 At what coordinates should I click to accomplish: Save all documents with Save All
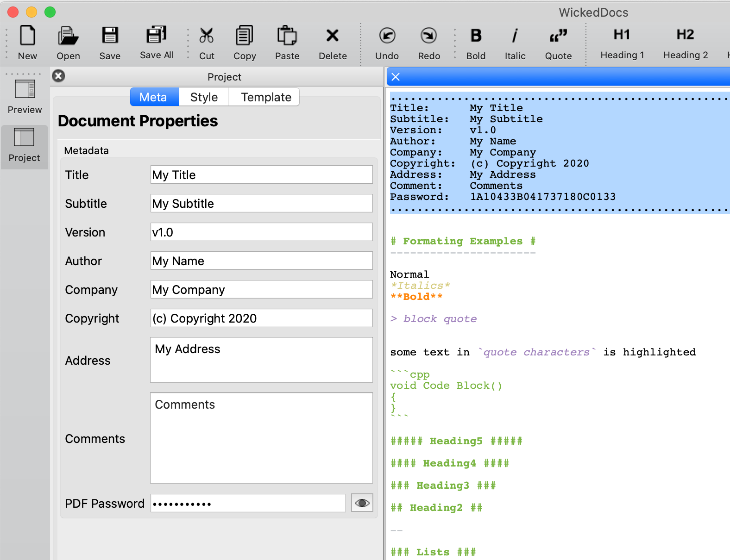pos(157,35)
